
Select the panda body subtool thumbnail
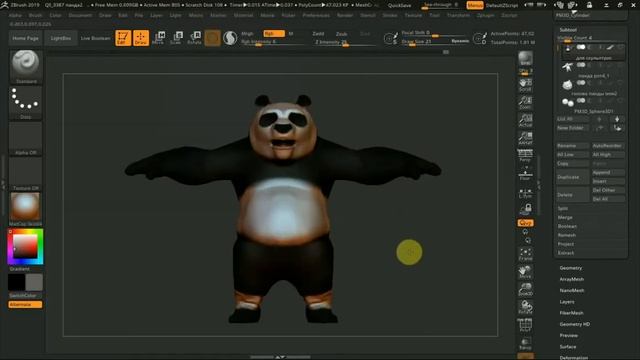(567, 67)
